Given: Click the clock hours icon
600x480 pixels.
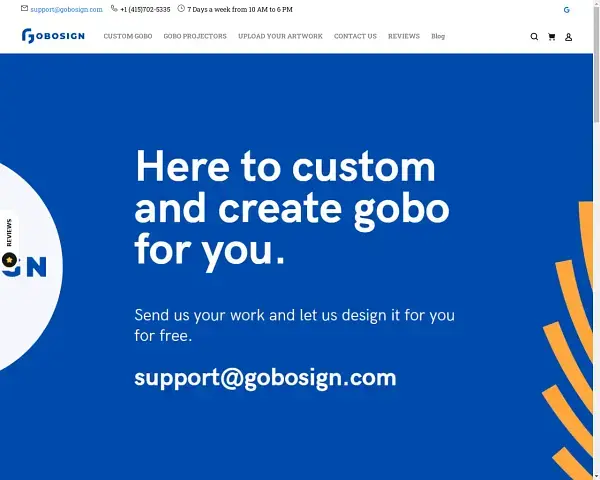Looking at the screenshot, I should click(181, 9).
